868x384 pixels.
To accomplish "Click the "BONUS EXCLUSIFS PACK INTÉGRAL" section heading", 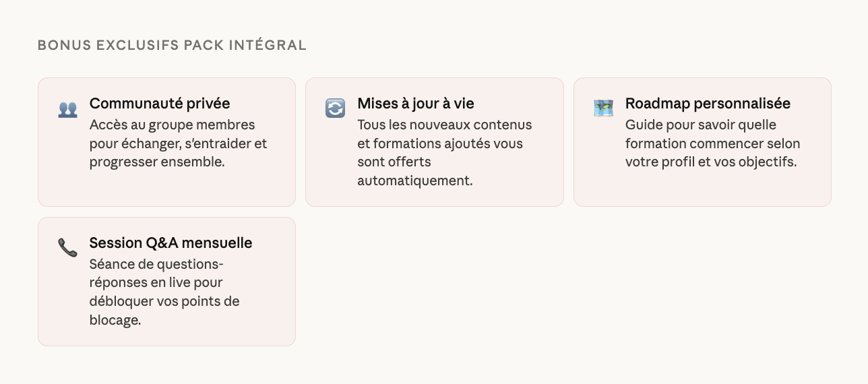I will pos(172,46).
